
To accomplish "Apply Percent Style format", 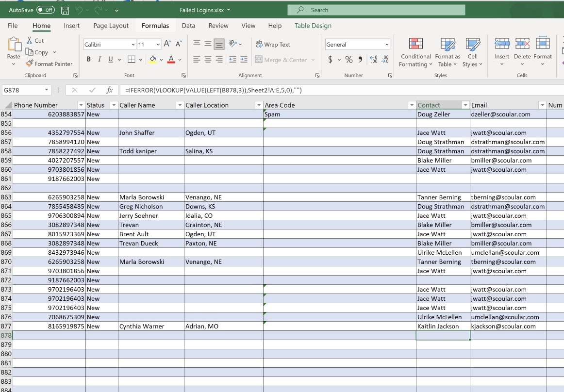I will (x=349, y=59).
